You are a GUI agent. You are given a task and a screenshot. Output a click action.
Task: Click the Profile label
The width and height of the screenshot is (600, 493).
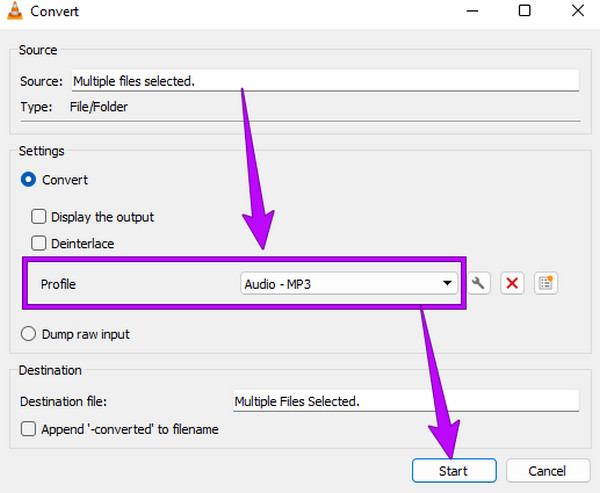tap(58, 284)
